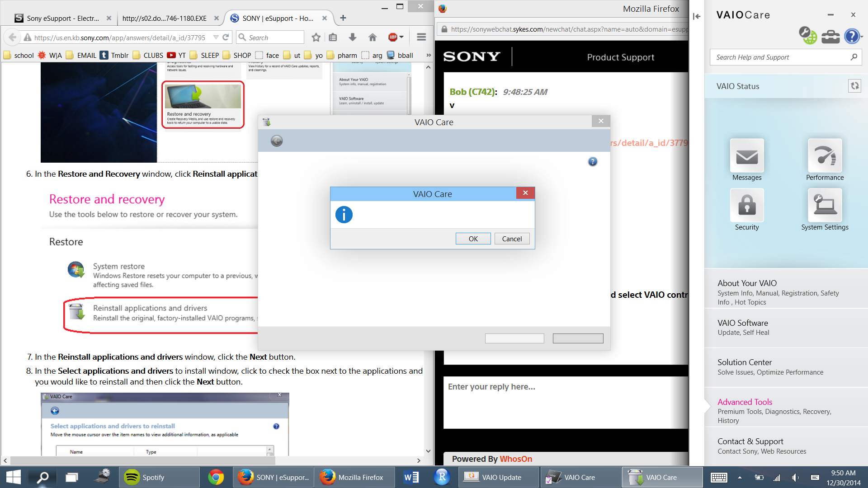The height and width of the screenshot is (488, 868).
Task: Select Contact & Support menu section
Action: 786,446
